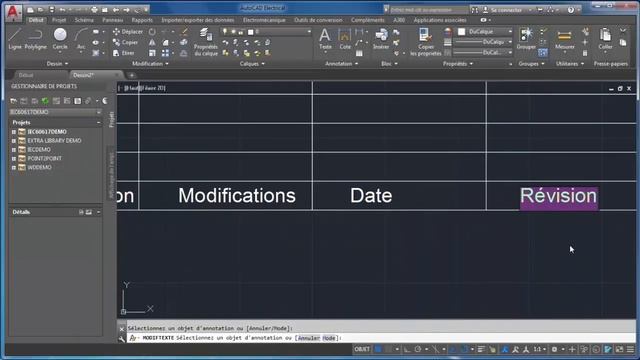
Task: Open the Electromécanique ribbon tab
Action: [264, 20]
